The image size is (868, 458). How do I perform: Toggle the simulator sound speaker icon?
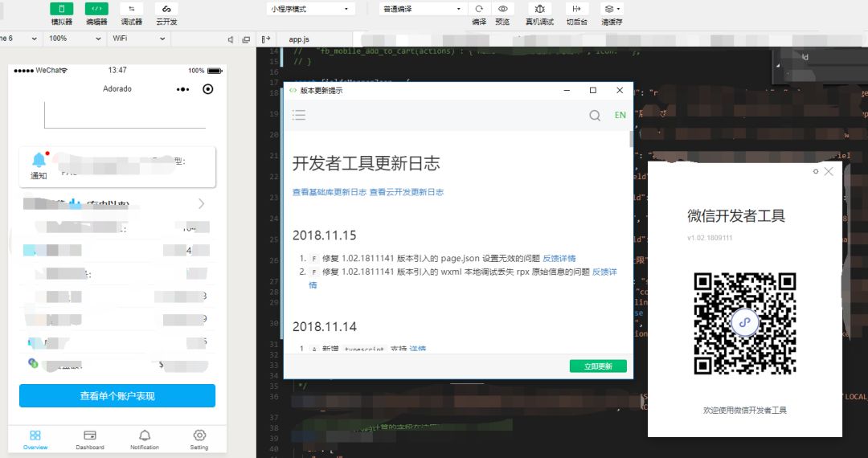pyautogui.click(x=231, y=39)
